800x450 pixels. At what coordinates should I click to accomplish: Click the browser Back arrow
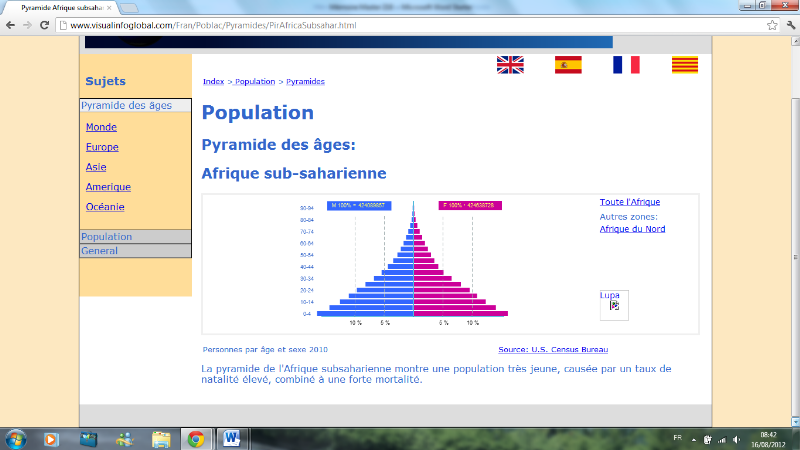pyautogui.click(x=10, y=25)
